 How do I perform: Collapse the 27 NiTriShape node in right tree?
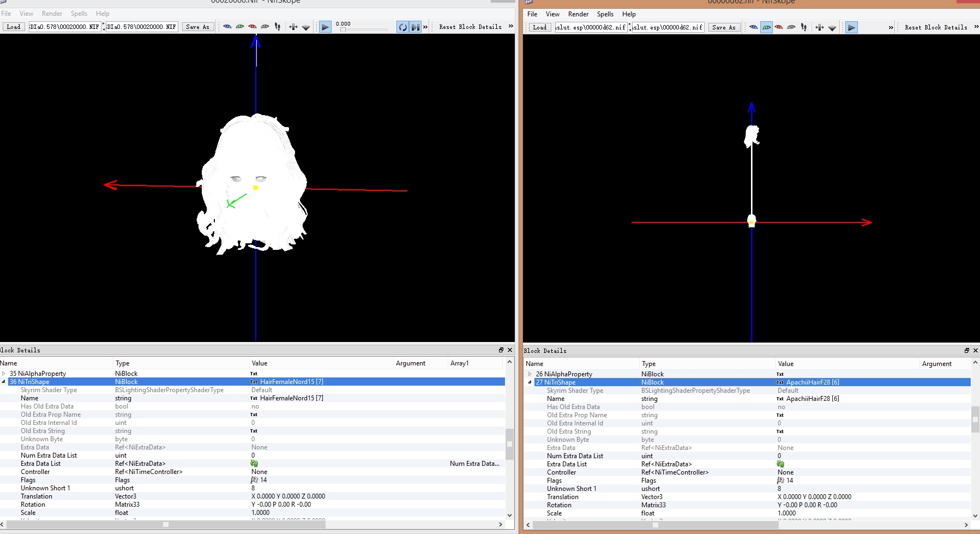[x=530, y=382]
